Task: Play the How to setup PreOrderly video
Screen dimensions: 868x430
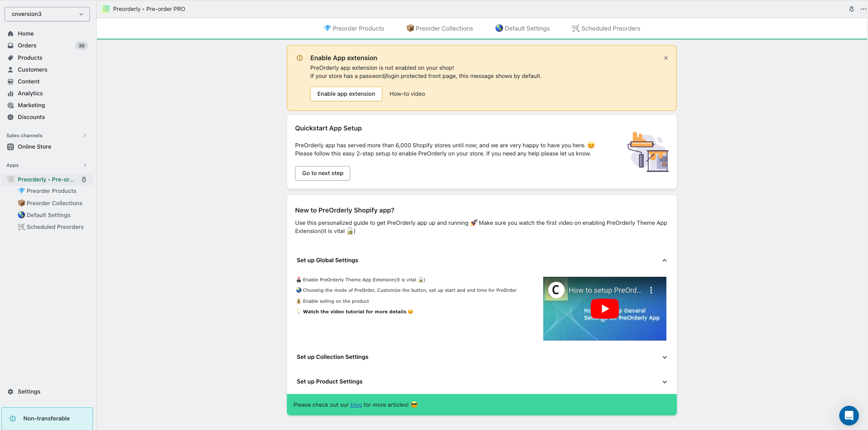Action: pyautogui.click(x=604, y=309)
